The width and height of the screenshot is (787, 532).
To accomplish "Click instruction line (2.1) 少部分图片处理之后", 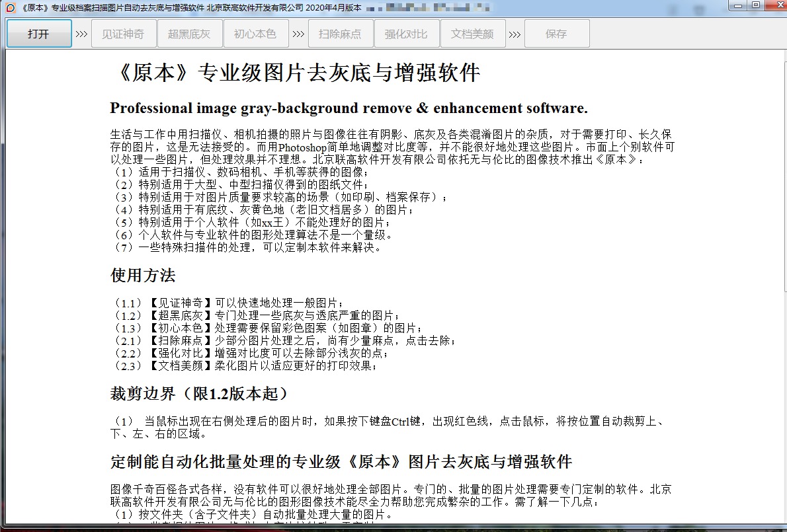I will pyautogui.click(x=284, y=340).
